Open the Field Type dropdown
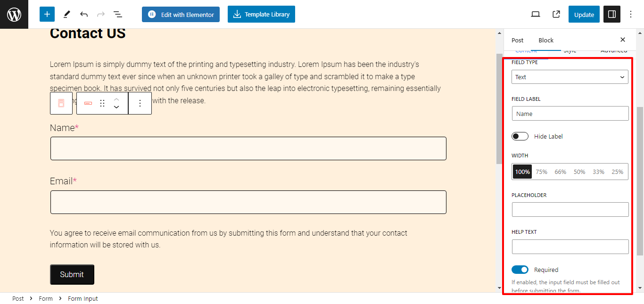The width and height of the screenshot is (644, 304). pyautogui.click(x=570, y=77)
